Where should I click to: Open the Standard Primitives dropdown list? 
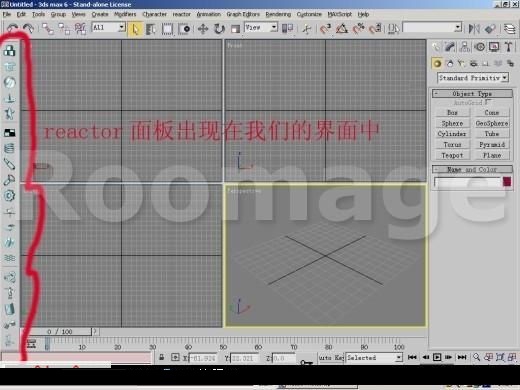[473, 78]
